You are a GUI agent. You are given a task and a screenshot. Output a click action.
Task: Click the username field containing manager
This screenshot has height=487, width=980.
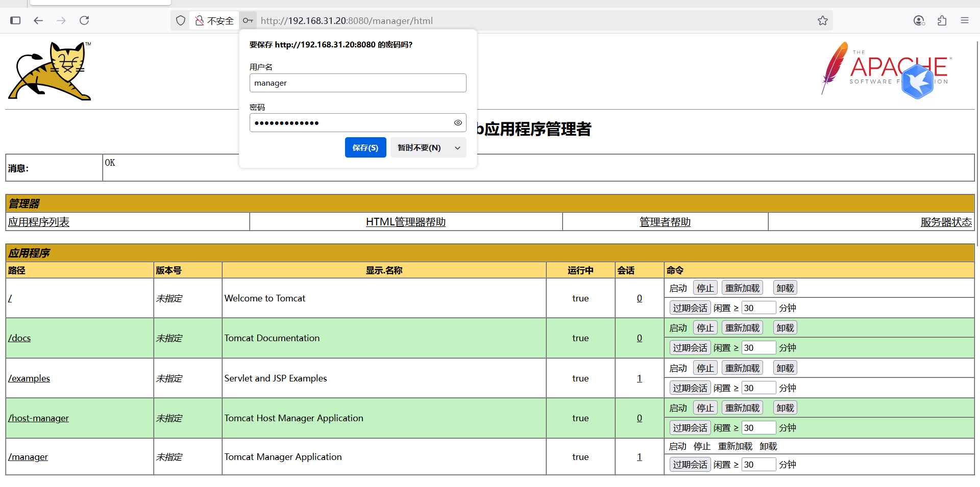[358, 83]
